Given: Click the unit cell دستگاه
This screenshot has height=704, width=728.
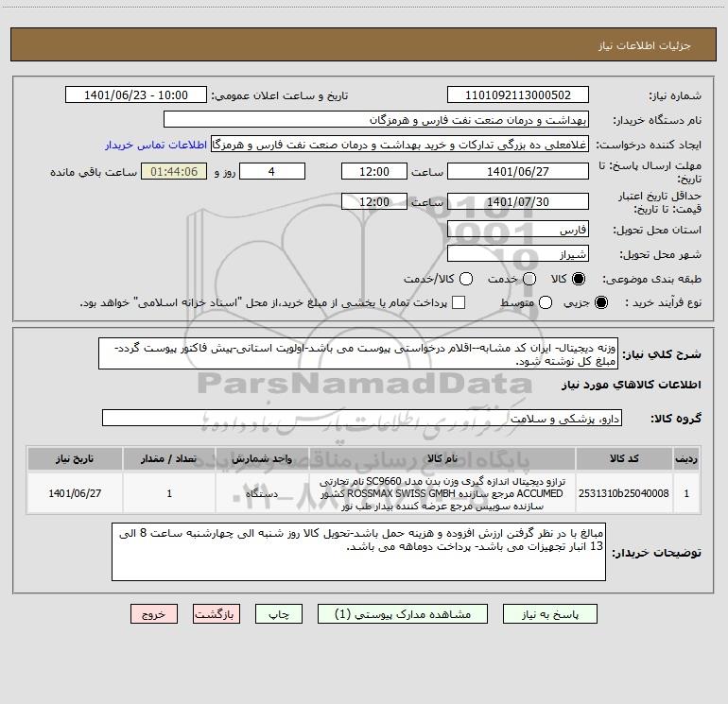Looking at the screenshot, I should click(262, 493).
